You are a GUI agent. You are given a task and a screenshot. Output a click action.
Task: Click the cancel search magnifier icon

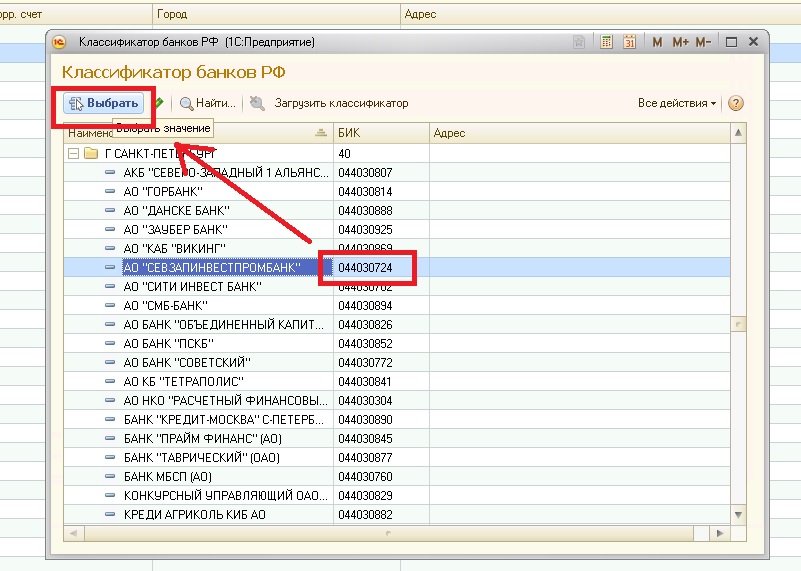click(x=257, y=103)
